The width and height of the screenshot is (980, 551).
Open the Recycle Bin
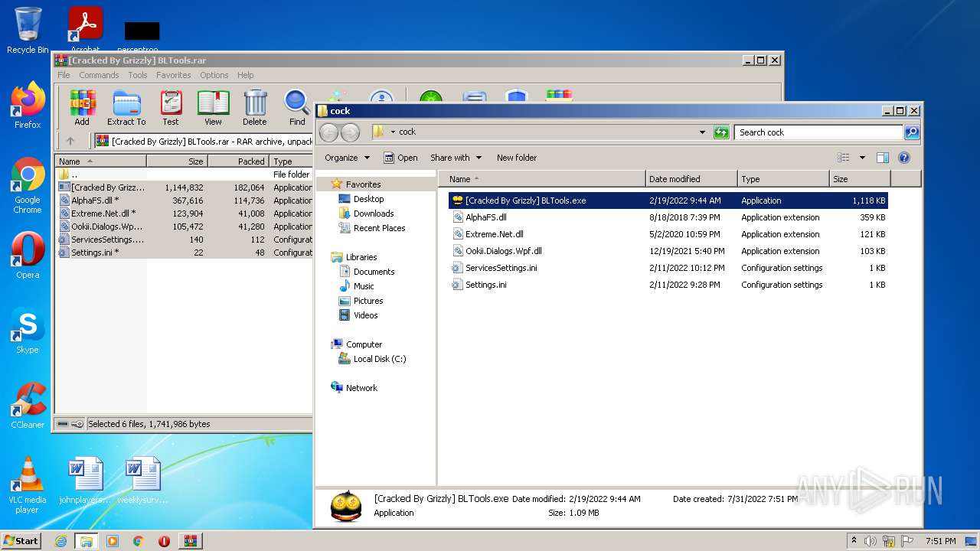click(x=28, y=31)
